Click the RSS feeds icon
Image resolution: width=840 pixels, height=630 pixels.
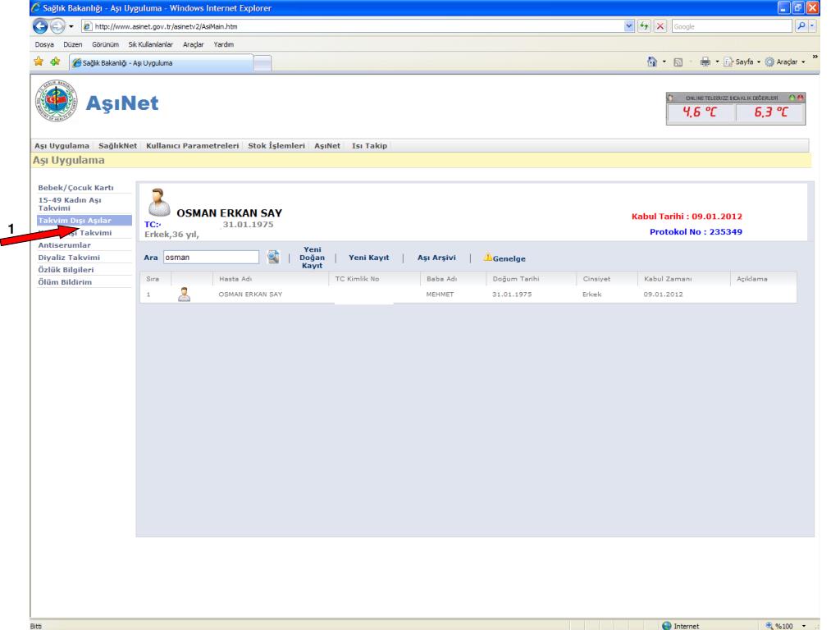[x=678, y=62]
